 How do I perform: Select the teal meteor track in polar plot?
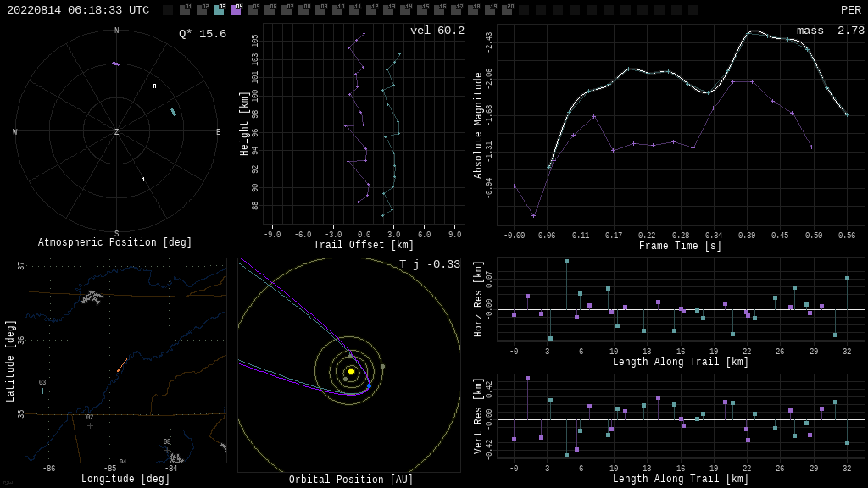(173, 112)
